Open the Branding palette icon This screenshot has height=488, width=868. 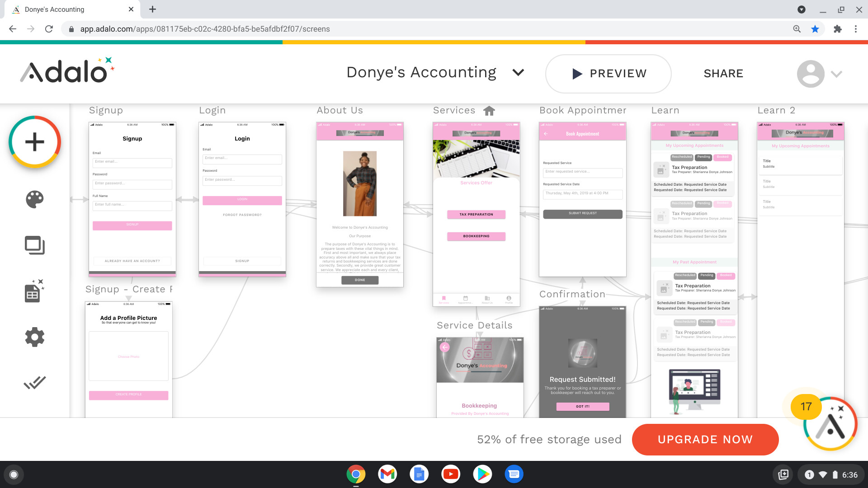tap(35, 199)
